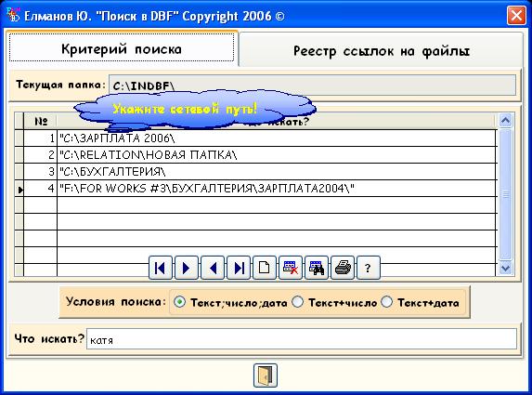
Task: Go to previous record arrow
Action: coord(213,268)
